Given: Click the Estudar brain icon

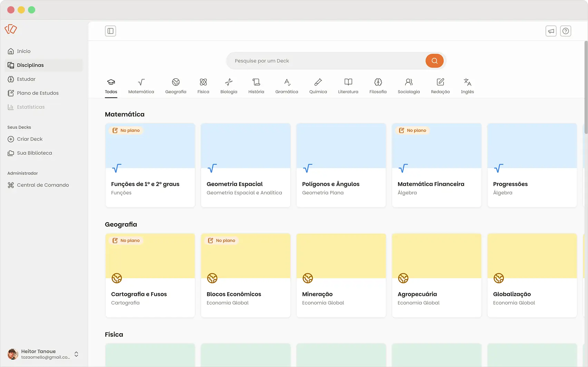Looking at the screenshot, I should click(11, 79).
